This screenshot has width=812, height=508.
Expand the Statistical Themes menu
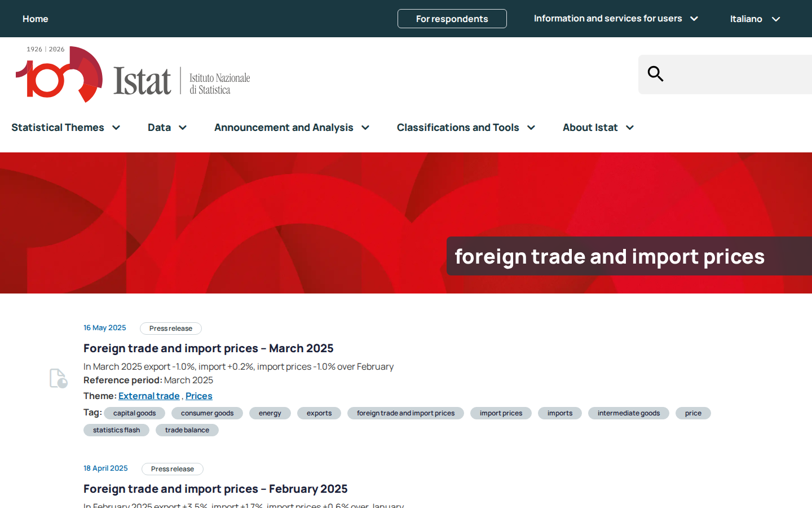[x=66, y=128]
